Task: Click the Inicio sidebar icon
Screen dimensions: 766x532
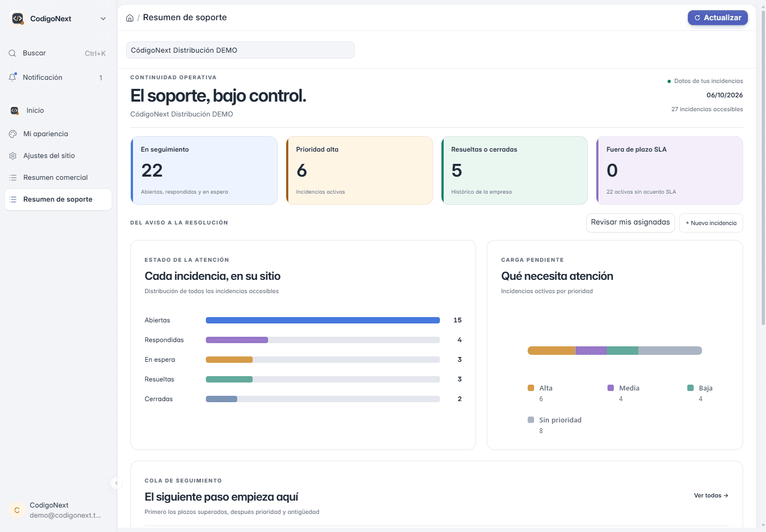Action: coord(14,111)
